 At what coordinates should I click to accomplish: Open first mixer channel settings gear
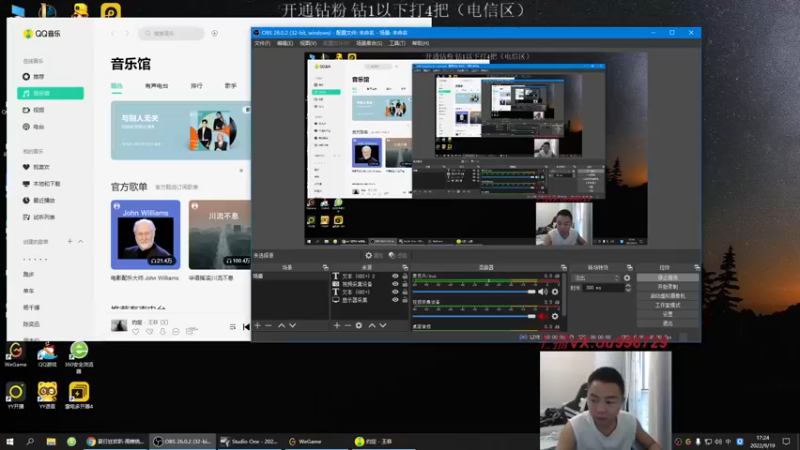pos(555,292)
